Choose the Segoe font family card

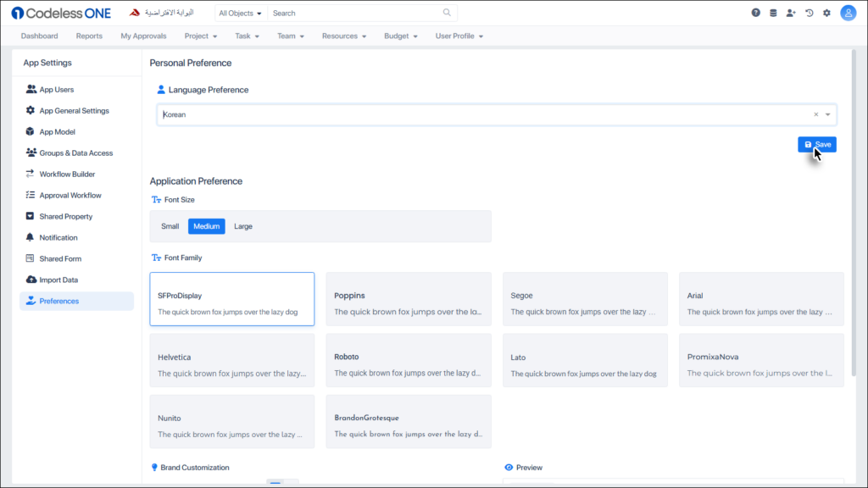coord(585,299)
